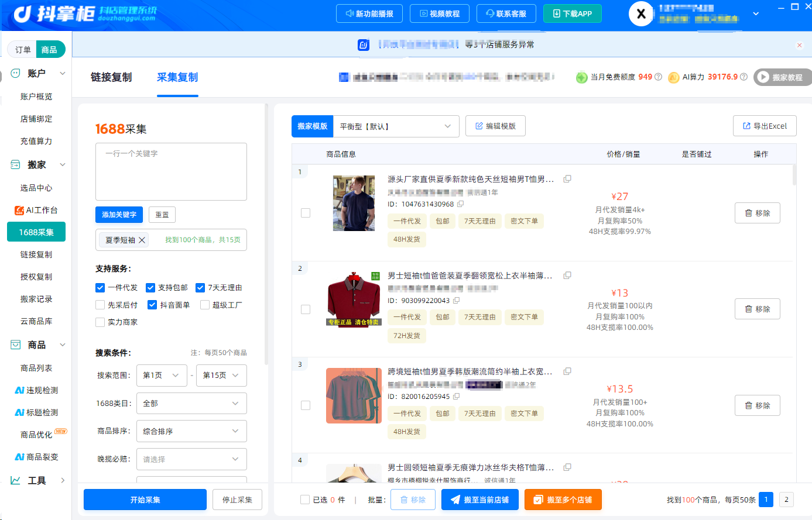
Task: Copy product ID 903099220043
Action: tap(457, 301)
